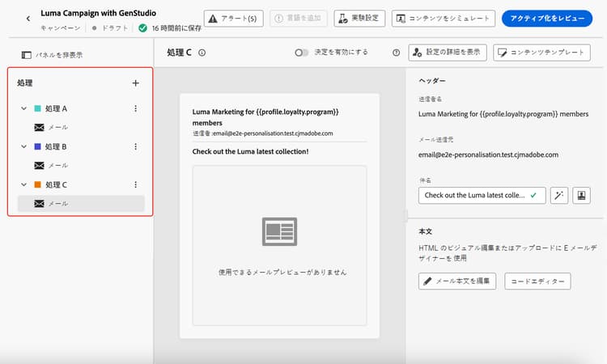Screen dimensions: 607x364
Task: Open the アラート(s) button
Action: pyautogui.click(x=233, y=18)
